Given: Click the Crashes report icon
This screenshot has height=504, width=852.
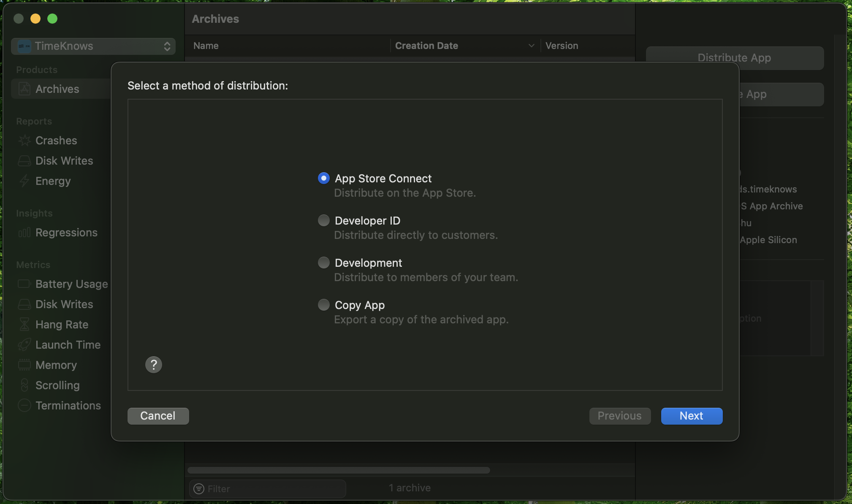Looking at the screenshot, I should pos(24,141).
